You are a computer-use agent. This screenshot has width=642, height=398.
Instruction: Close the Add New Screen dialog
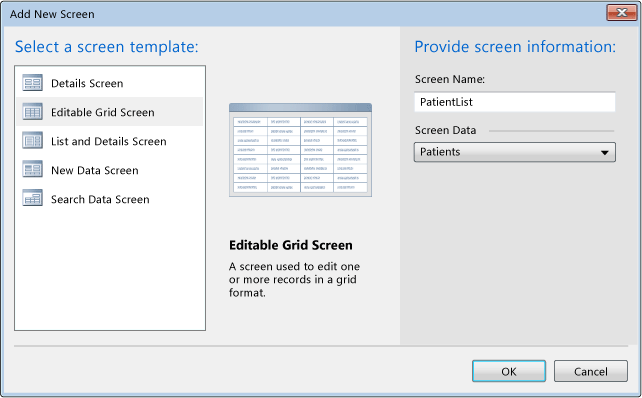coord(622,13)
